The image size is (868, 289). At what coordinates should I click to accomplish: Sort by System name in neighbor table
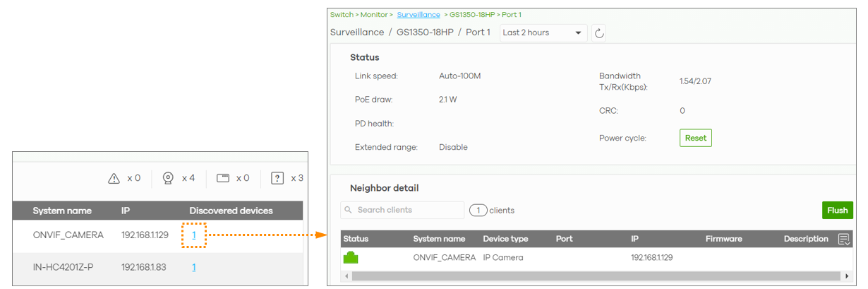point(439,239)
